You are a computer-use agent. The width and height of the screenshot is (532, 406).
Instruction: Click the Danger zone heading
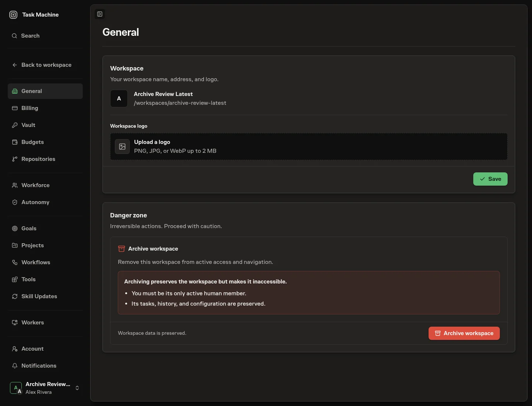pyautogui.click(x=129, y=215)
